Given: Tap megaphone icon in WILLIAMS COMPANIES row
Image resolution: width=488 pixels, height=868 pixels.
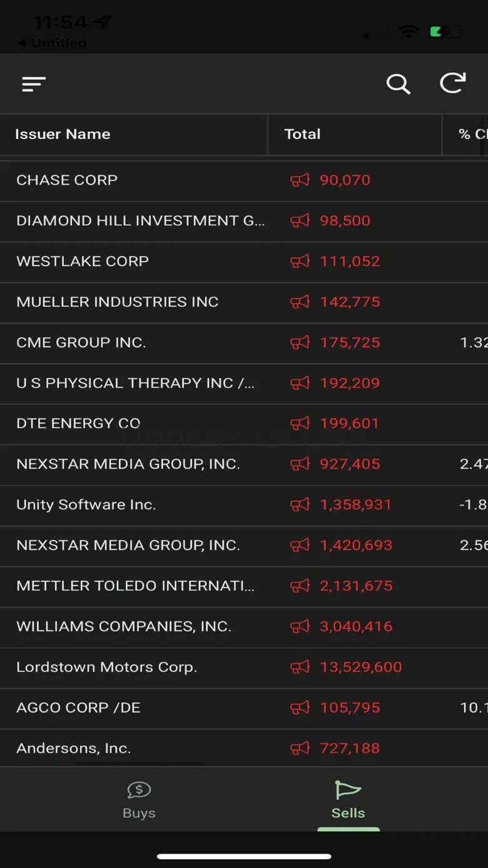Looking at the screenshot, I should click(x=300, y=626).
